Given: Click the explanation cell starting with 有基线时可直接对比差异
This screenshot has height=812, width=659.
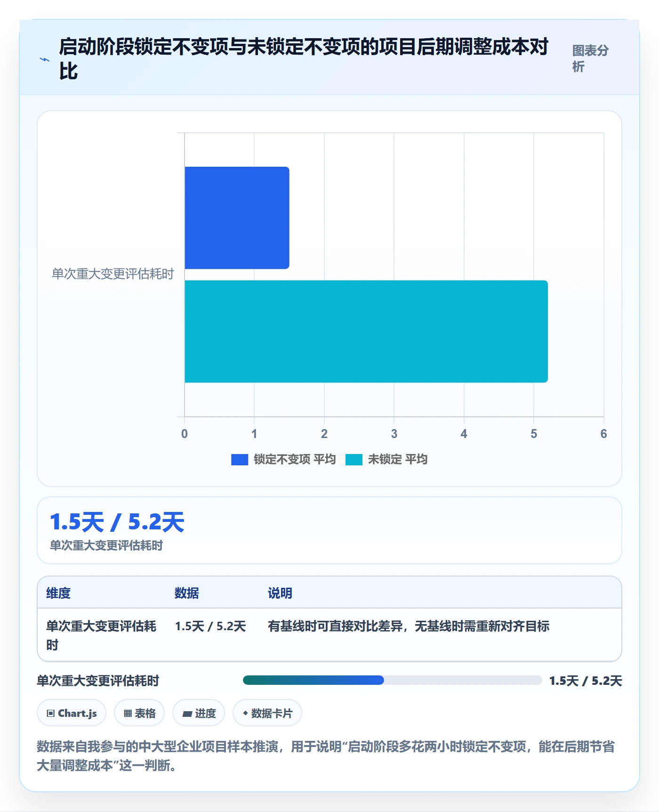Looking at the screenshot, I should point(409,626).
